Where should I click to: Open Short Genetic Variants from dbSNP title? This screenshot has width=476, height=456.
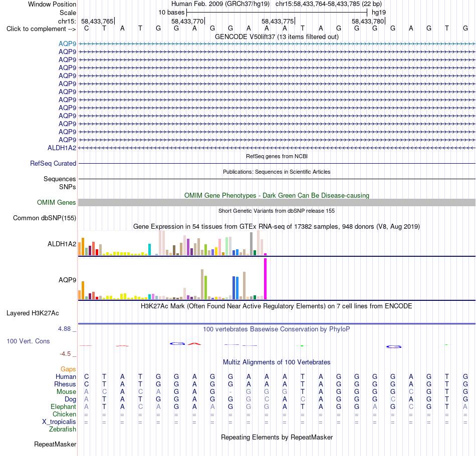[277, 211]
